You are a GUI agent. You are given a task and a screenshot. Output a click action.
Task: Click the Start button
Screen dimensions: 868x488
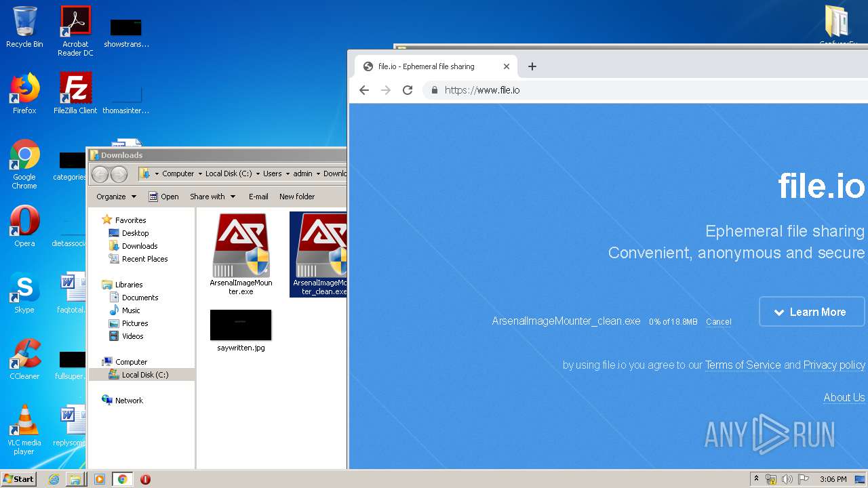(18, 479)
